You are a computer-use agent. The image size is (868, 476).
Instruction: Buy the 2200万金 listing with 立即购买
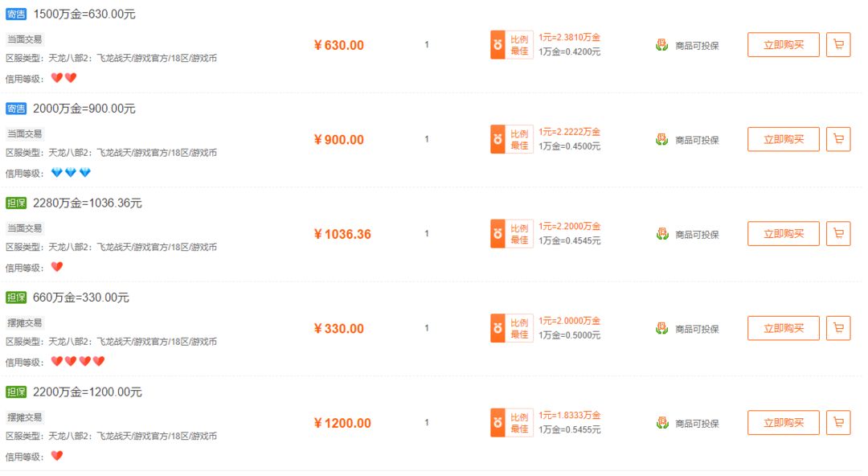784,423
